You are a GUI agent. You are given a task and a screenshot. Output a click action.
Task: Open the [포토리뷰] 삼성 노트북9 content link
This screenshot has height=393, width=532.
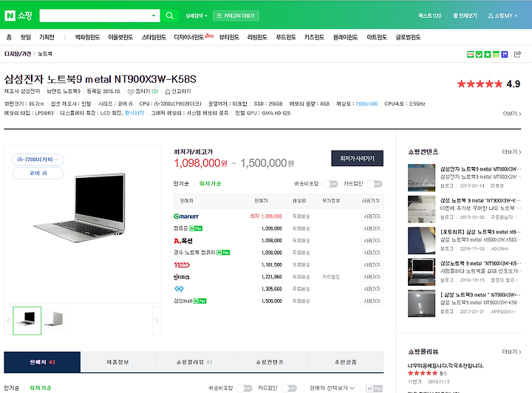click(x=480, y=232)
